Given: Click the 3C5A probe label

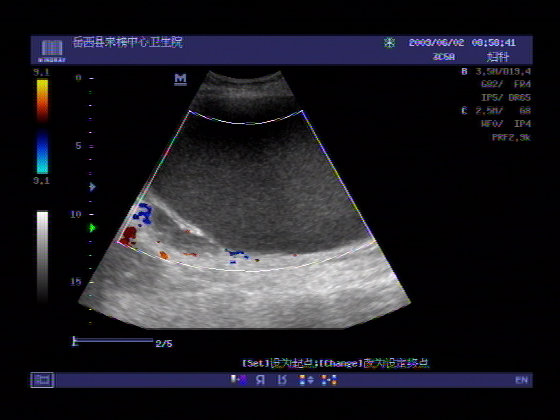Looking at the screenshot, I should point(444,57).
